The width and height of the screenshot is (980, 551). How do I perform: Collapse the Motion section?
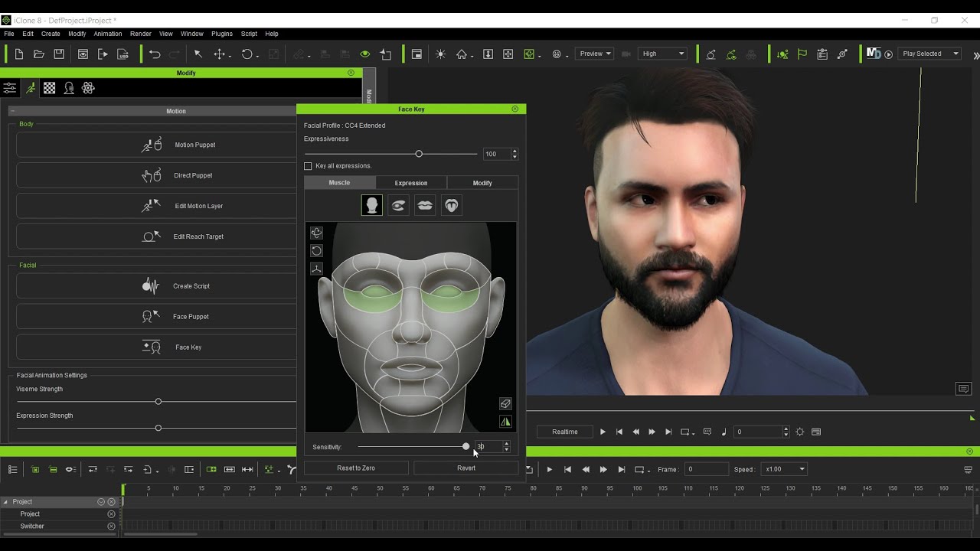point(12,111)
